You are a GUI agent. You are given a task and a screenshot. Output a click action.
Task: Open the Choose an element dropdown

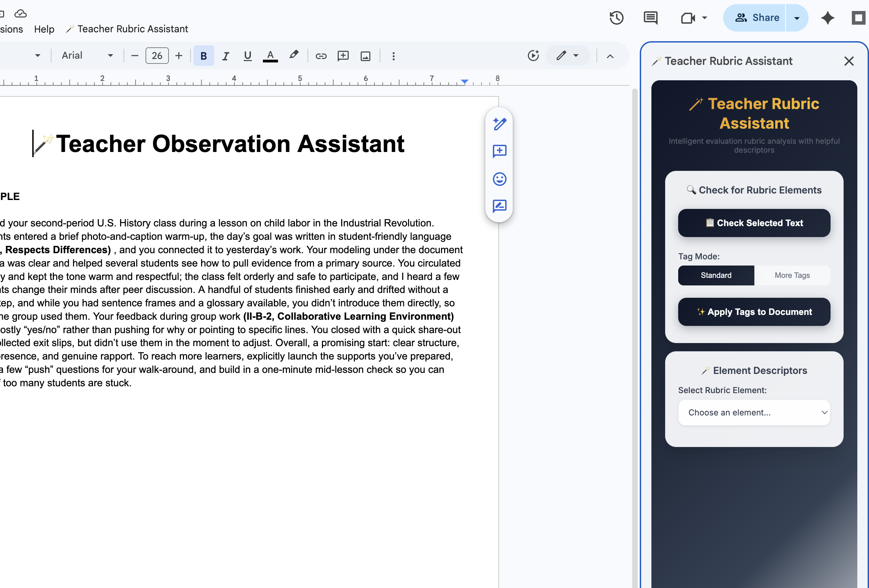point(754,412)
